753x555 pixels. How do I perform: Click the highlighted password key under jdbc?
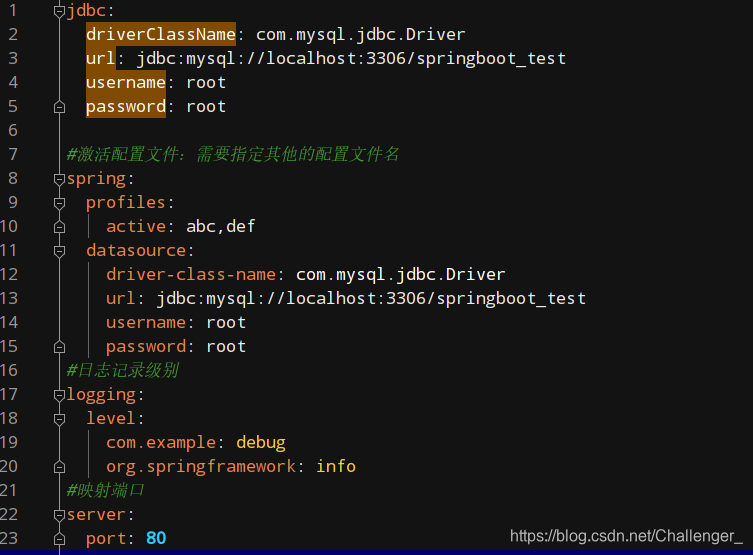126,106
